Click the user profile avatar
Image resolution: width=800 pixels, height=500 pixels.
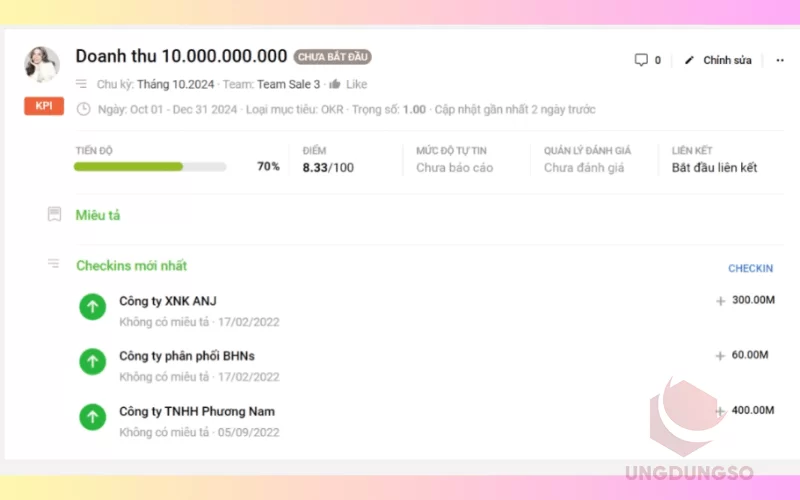[42, 64]
